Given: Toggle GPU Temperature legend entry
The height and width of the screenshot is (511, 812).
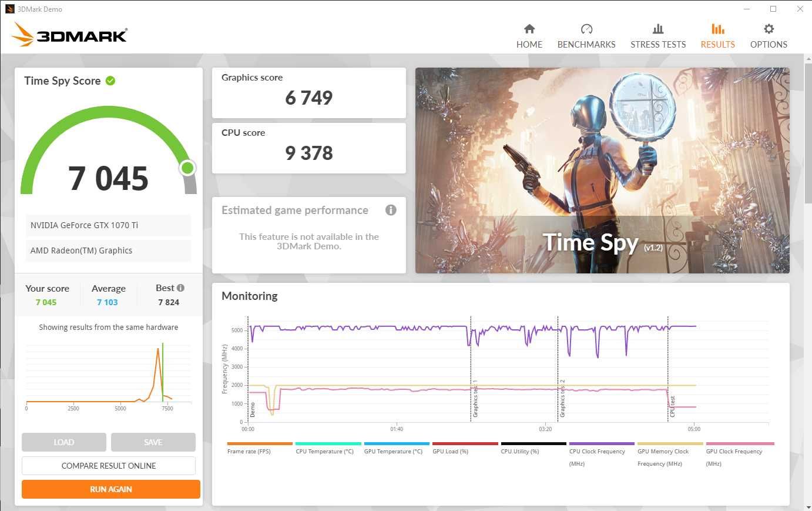Looking at the screenshot, I should point(397,448).
